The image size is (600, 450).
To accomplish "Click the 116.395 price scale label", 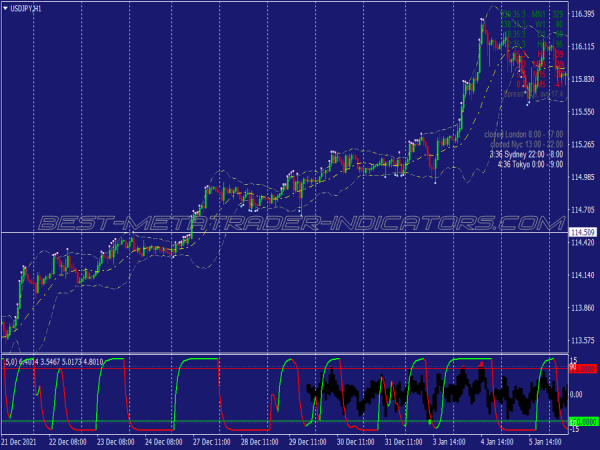I will (582, 14).
